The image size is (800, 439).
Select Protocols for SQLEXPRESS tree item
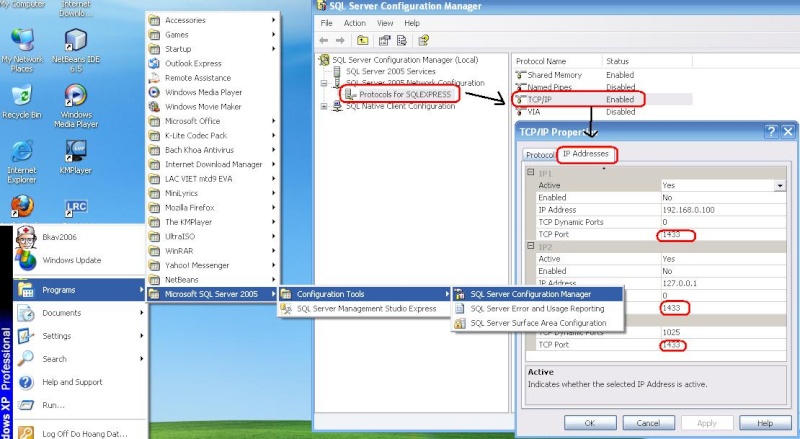pyautogui.click(x=405, y=94)
